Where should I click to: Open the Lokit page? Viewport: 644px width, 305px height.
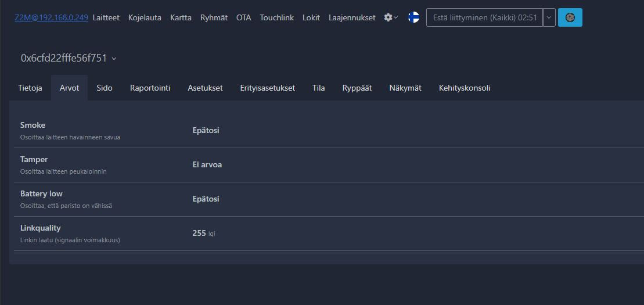(x=311, y=17)
